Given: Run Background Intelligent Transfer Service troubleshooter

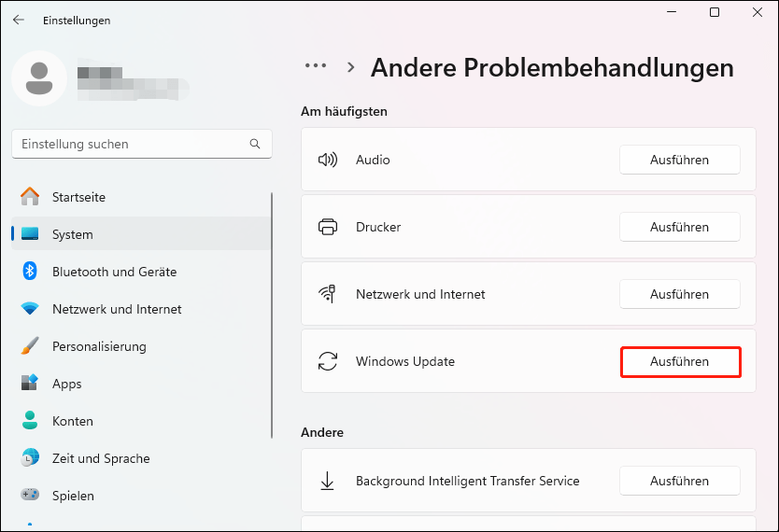Looking at the screenshot, I should [680, 481].
